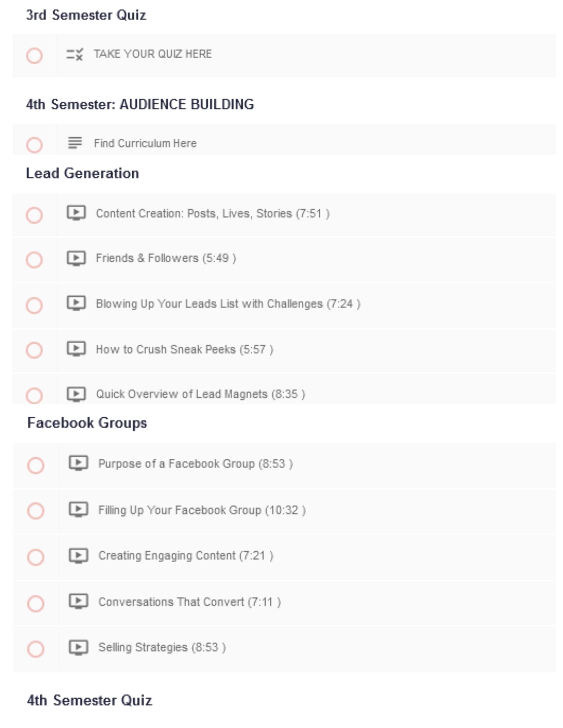Click text document icon beside Find Curriculum Here

pyautogui.click(x=75, y=143)
